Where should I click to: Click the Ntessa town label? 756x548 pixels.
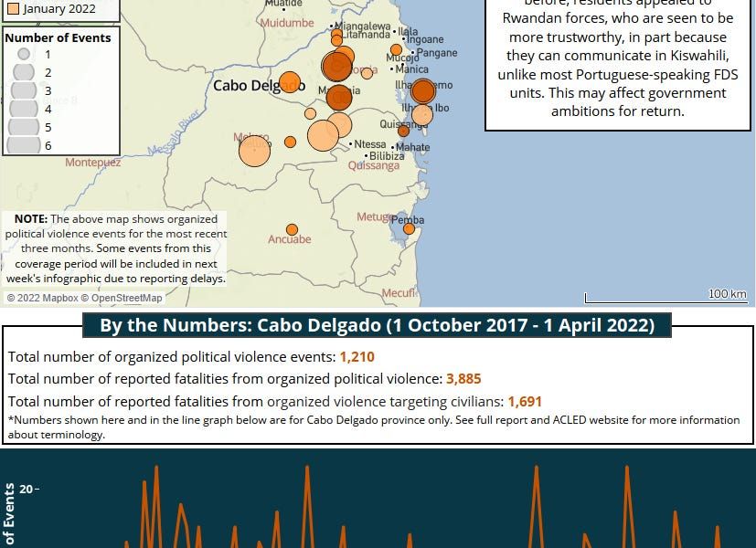pyautogui.click(x=370, y=144)
